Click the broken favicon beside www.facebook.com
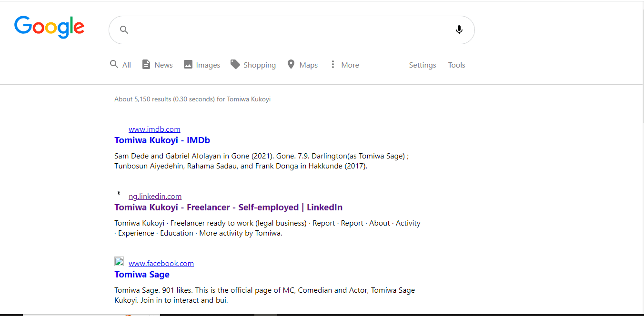The height and width of the screenshot is (316, 644). tap(119, 261)
